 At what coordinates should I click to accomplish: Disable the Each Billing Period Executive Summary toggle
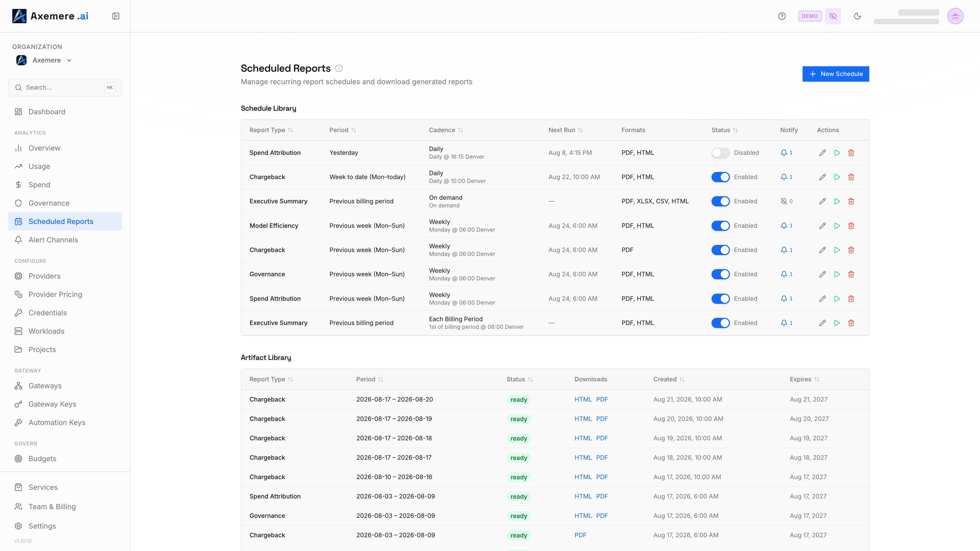point(720,323)
